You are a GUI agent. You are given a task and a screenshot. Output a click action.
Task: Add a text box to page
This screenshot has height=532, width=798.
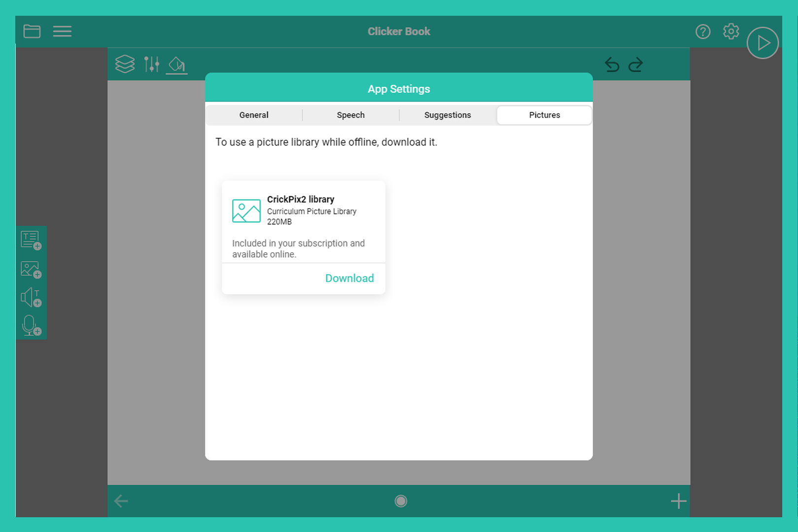pyautogui.click(x=31, y=240)
